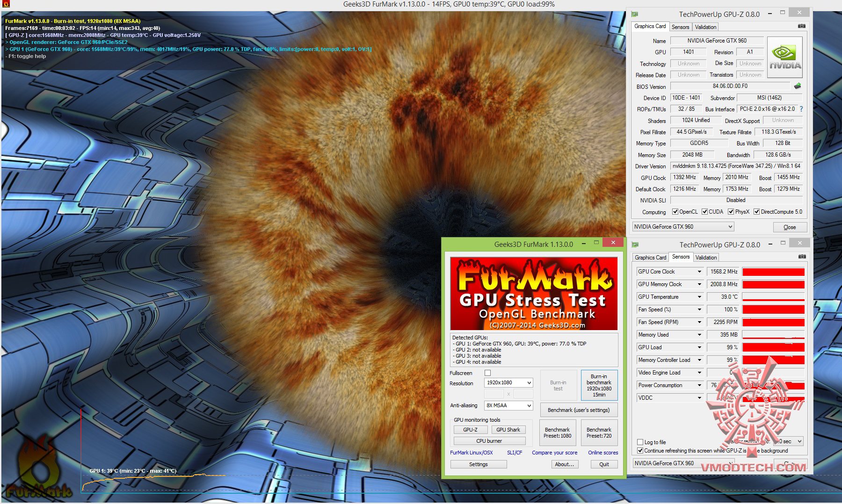Launch GPU-Z from FurMark monitoring tools

coord(471,430)
